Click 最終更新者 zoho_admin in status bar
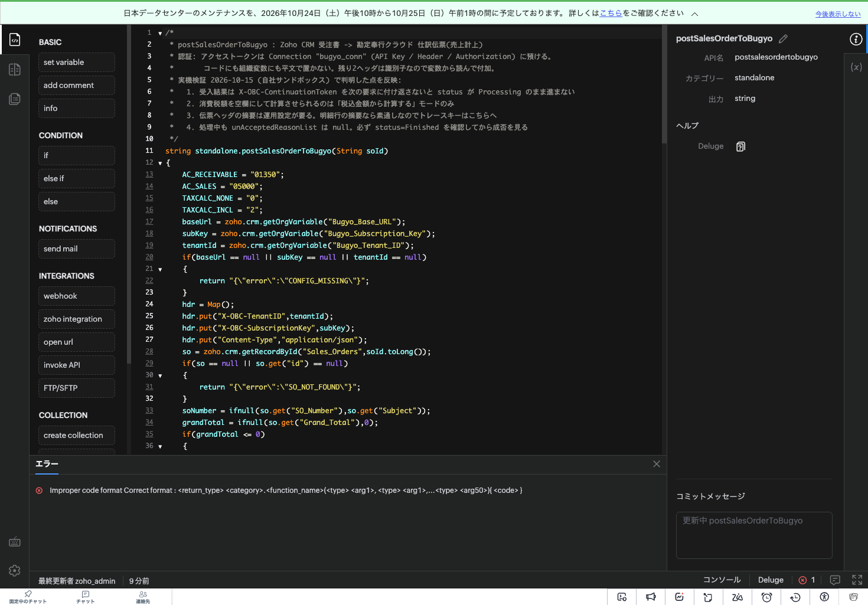 (x=77, y=581)
